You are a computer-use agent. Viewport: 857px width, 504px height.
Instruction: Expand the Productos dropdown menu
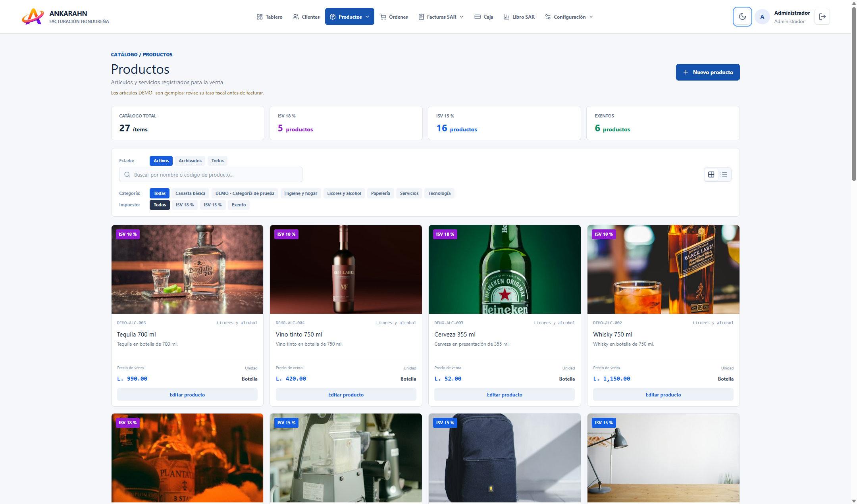pos(349,17)
